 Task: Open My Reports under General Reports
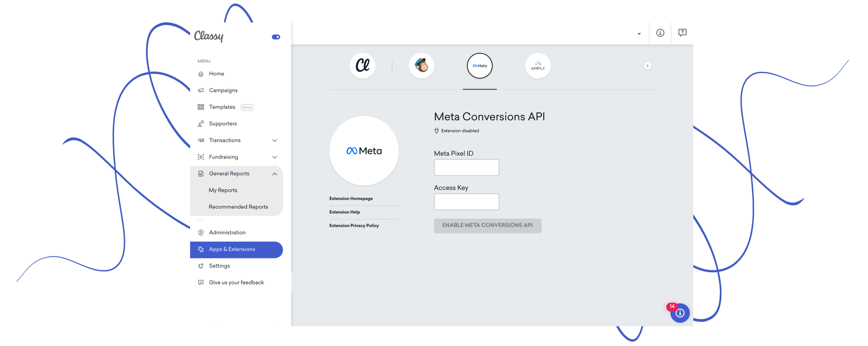click(x=223, y=190)
